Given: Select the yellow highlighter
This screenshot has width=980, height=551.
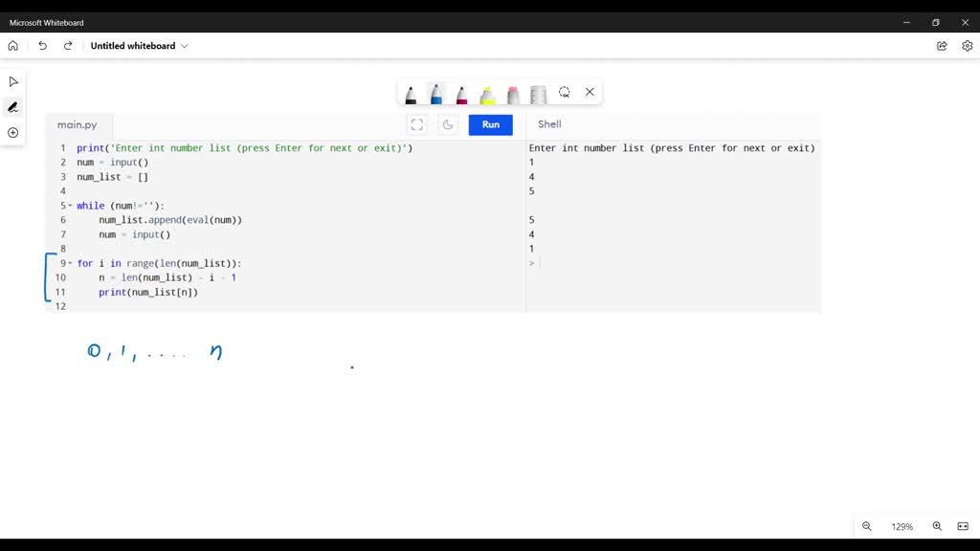Looking at the screenshot, I should tap(487, 93).
